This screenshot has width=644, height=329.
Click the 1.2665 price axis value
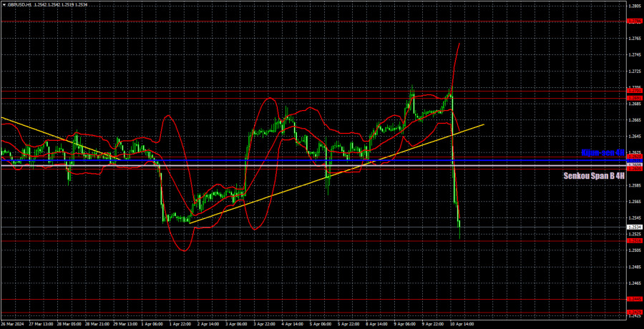pyautogui.click(x=633, y=120)
